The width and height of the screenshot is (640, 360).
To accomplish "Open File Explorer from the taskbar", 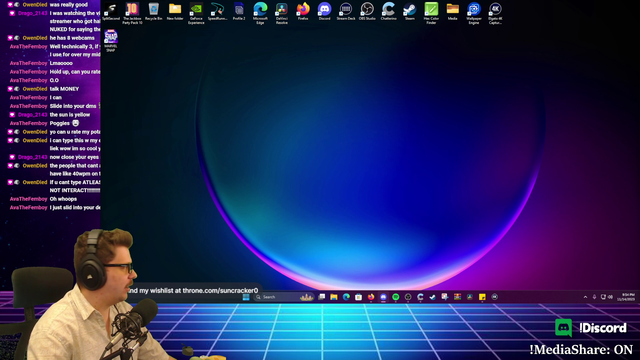I will (334, 297).
